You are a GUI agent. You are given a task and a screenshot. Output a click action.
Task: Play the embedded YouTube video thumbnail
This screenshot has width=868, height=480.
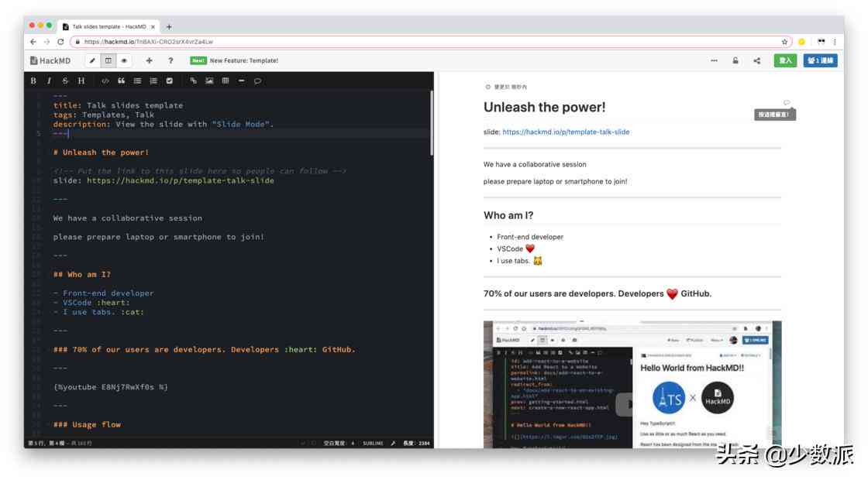[x=632, y=384]
